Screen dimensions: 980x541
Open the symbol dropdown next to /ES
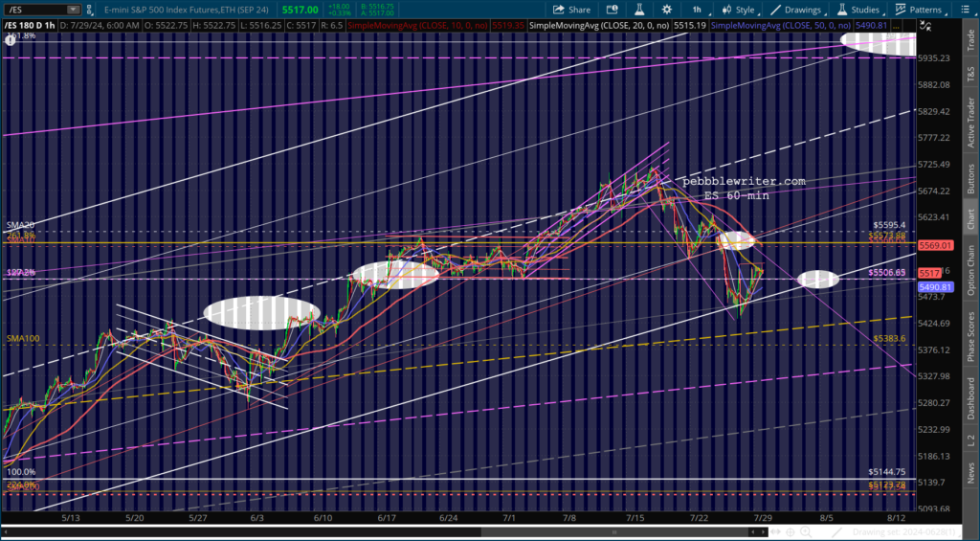pyautogui.click(x=73, y=10)
